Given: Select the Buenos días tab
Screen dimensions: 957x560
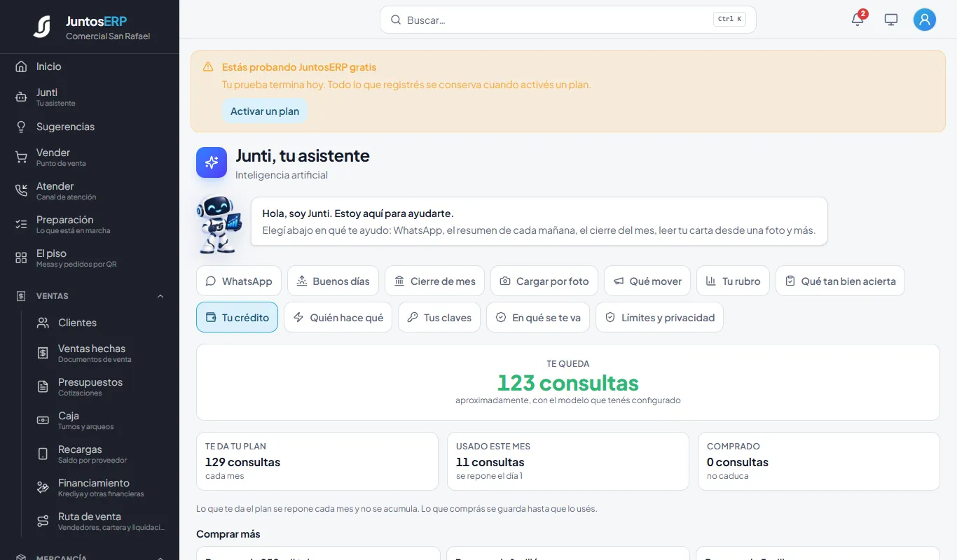Looking at the screenshot, I should (333, 281).
